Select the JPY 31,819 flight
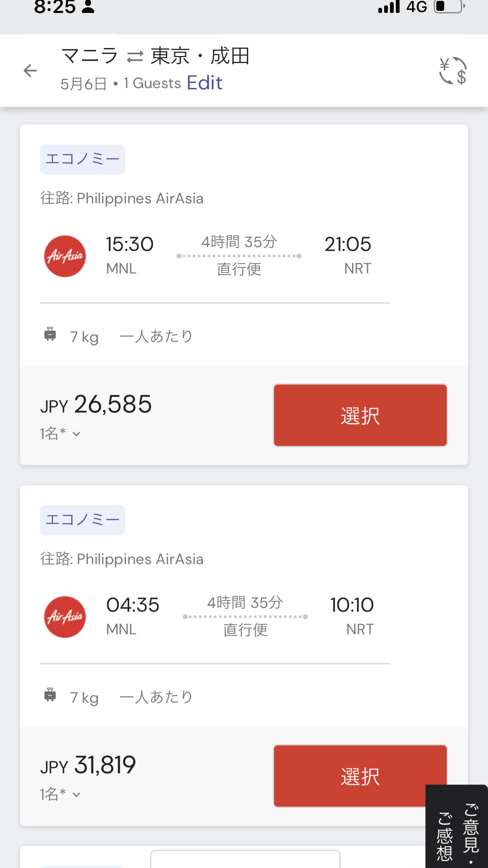The width and height of the screenshot is (488, 868). pyautogui.click(x=360, y=776)
